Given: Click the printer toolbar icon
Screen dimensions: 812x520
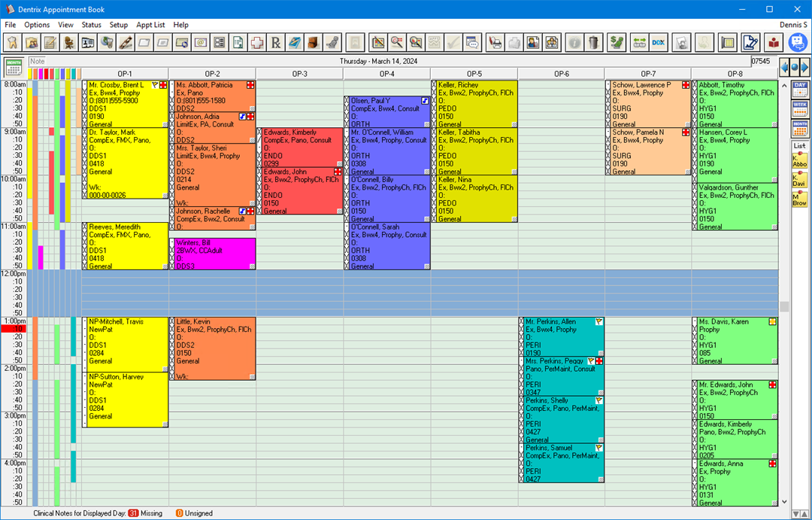Looking at the screenshot, I should coord(495,42).
